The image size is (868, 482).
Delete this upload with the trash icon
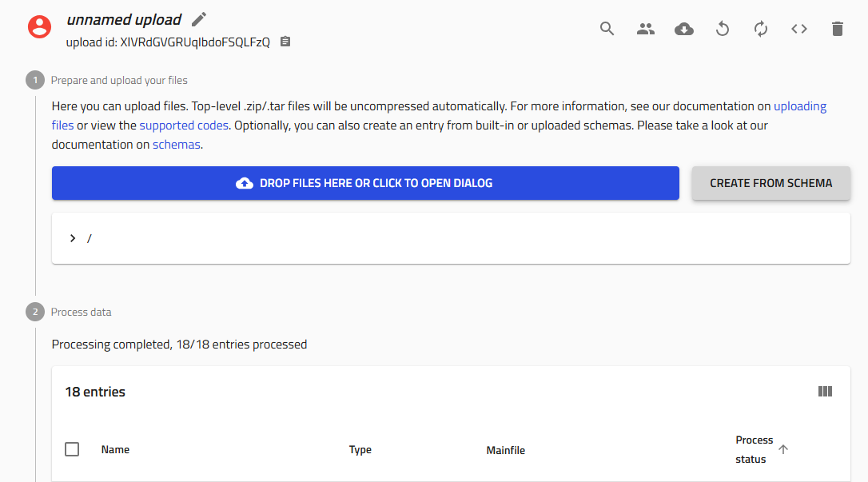[x=837, y=28]
